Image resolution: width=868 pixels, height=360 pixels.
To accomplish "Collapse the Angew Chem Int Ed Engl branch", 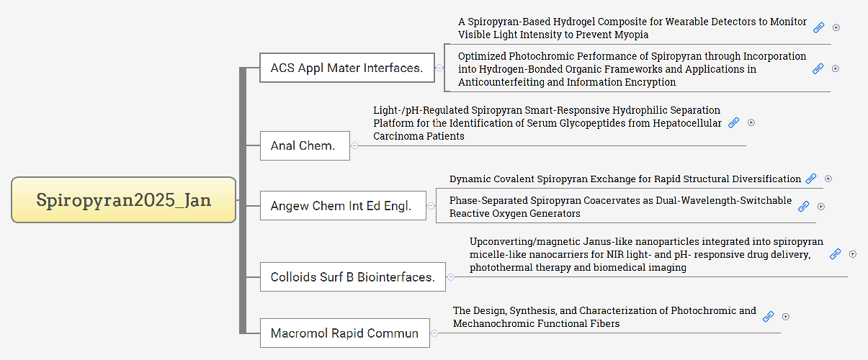I will (431, 206).
